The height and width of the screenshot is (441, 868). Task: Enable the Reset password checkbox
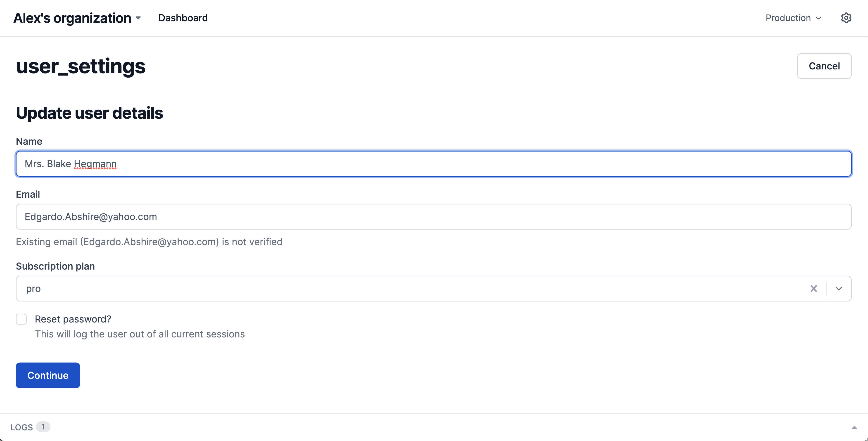click(21, 319)
